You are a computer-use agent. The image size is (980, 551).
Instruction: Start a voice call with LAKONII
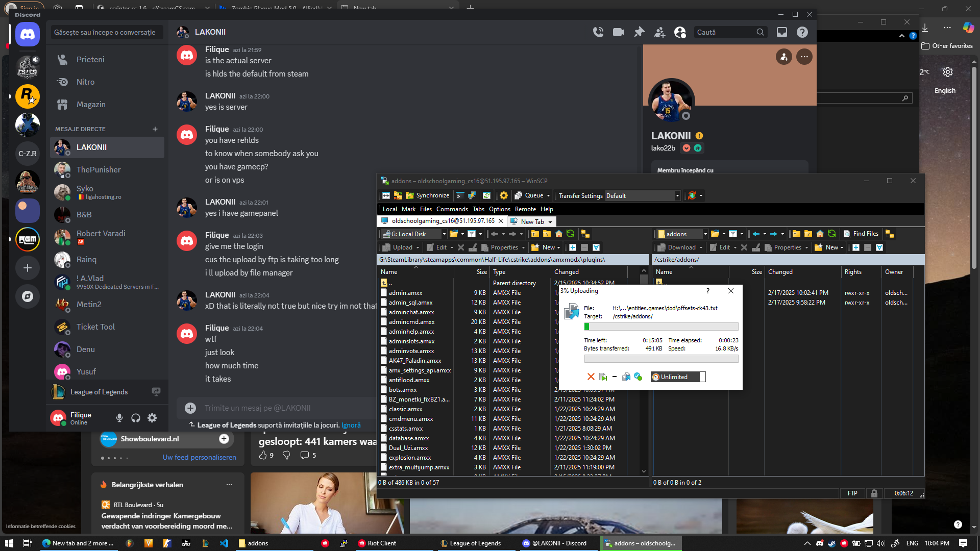click(598, 32)
